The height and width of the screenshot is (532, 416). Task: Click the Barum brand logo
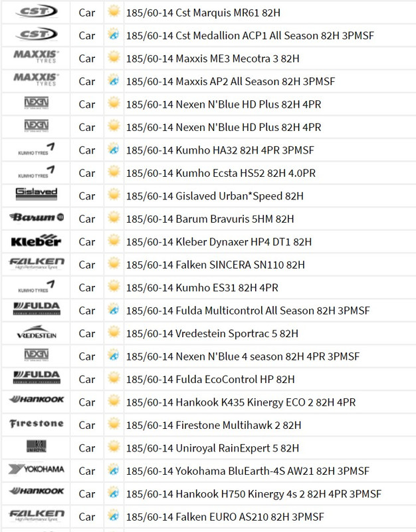point(37,217)
